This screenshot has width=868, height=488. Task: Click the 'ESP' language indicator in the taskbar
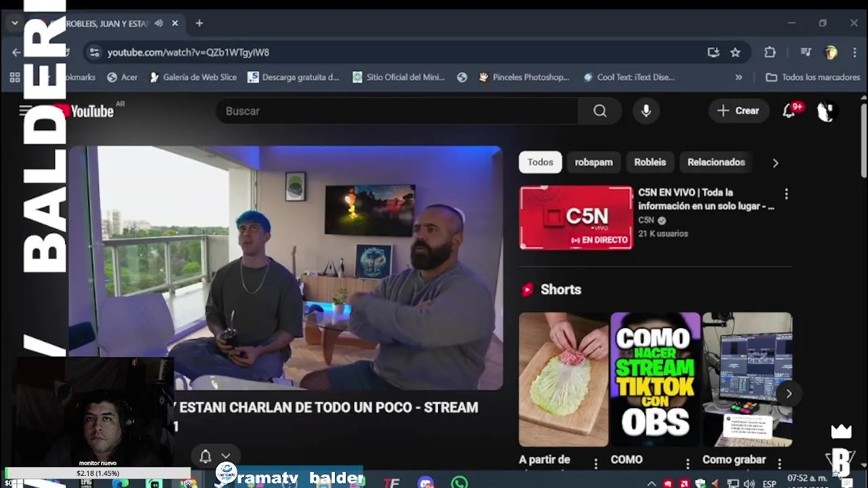(x=769, y=484)
